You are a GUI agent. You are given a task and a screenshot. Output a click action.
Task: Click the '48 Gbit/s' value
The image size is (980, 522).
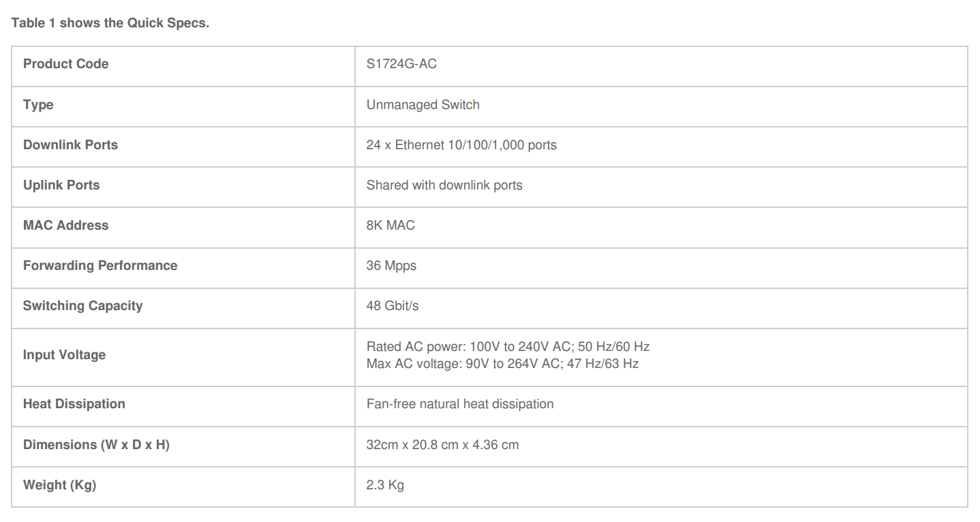(393, 306)
